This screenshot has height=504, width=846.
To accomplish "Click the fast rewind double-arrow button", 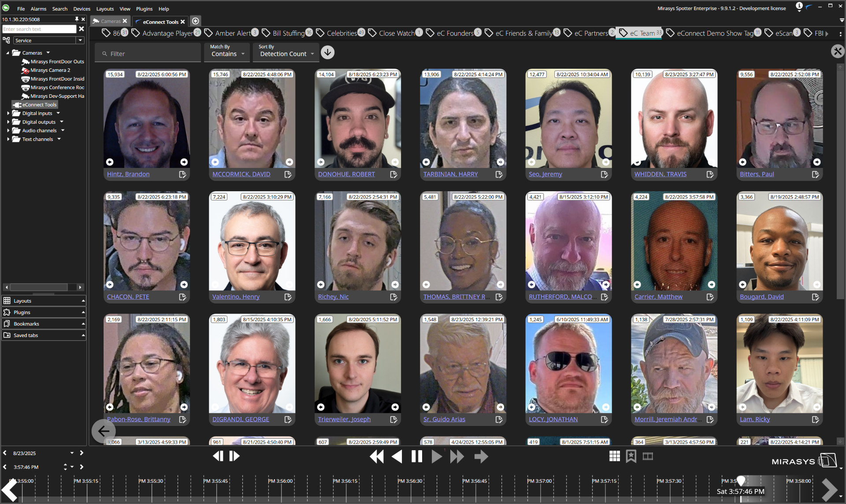I will pyautogui.click(x=377, y=456).
